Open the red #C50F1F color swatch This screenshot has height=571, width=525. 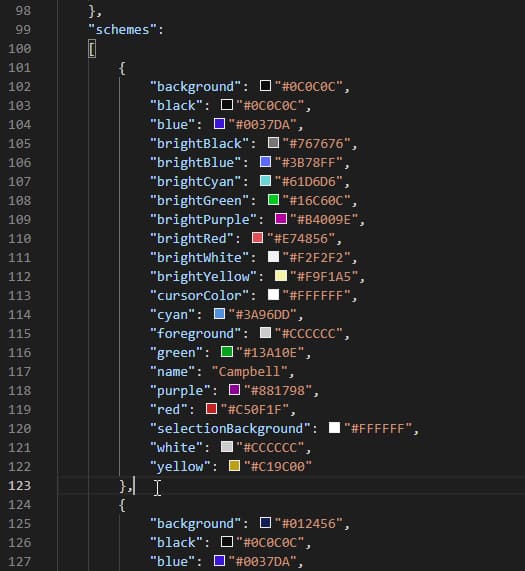point(211,409)
